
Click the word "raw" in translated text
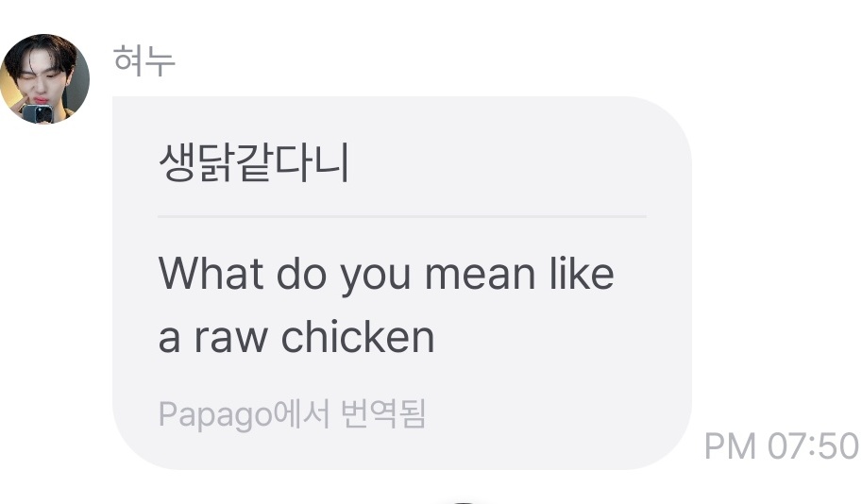pos(230,338)
